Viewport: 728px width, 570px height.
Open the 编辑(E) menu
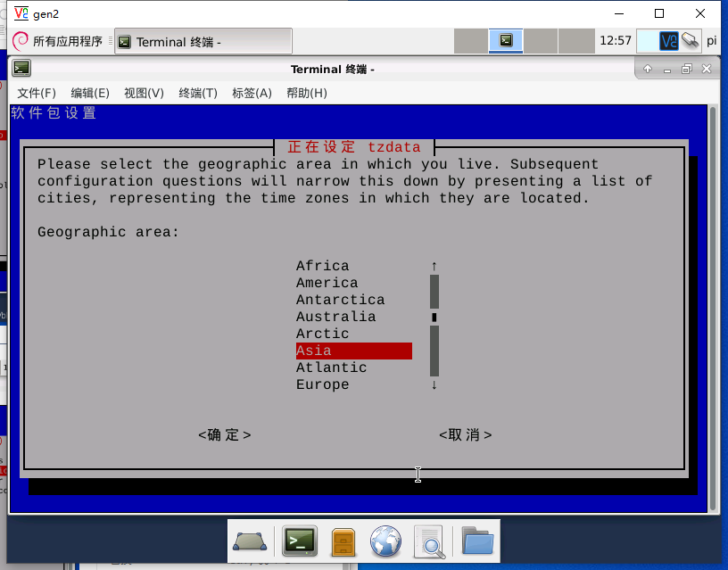(90, 94)
